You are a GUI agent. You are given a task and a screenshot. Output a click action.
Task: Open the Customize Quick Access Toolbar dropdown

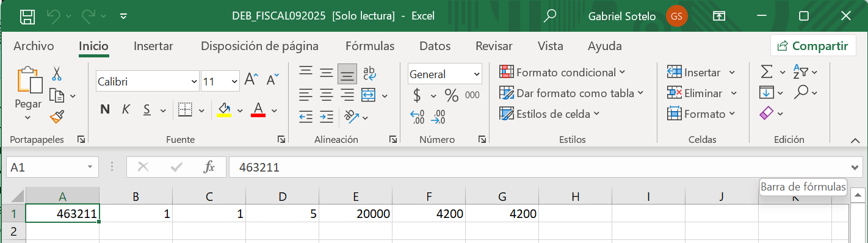[123, 16]
